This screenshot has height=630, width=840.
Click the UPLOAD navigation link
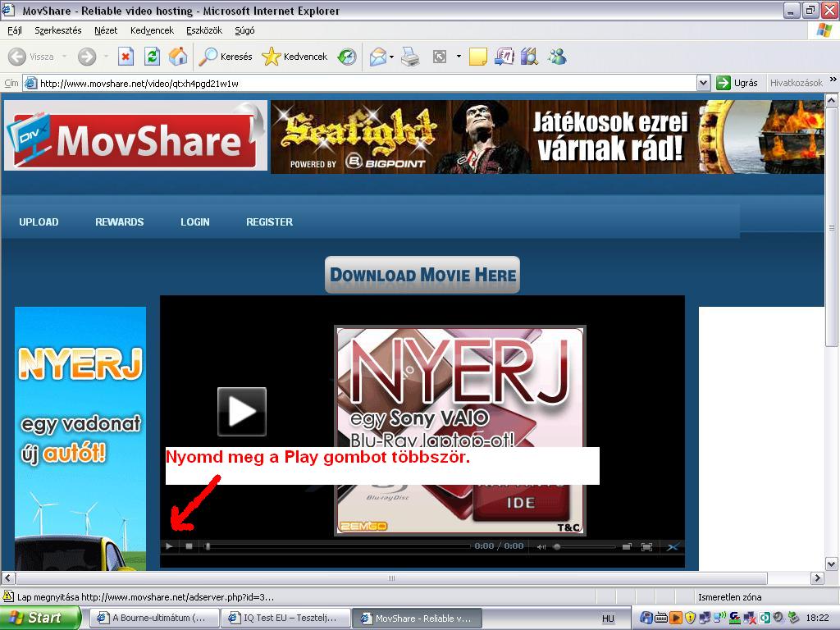[39, 221]
